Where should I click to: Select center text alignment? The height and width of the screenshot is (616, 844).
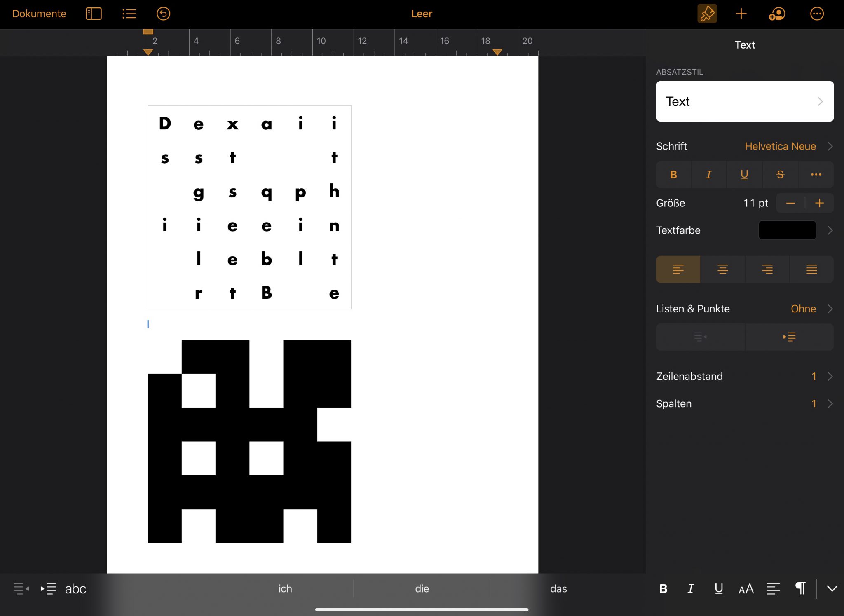(x=722, y=269)
